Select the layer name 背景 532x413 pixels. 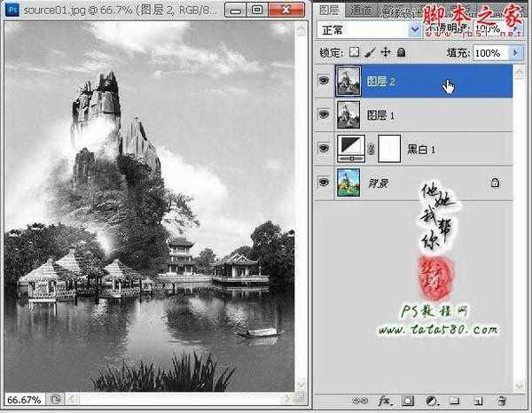pyautogui.click(x=379, y=183)
